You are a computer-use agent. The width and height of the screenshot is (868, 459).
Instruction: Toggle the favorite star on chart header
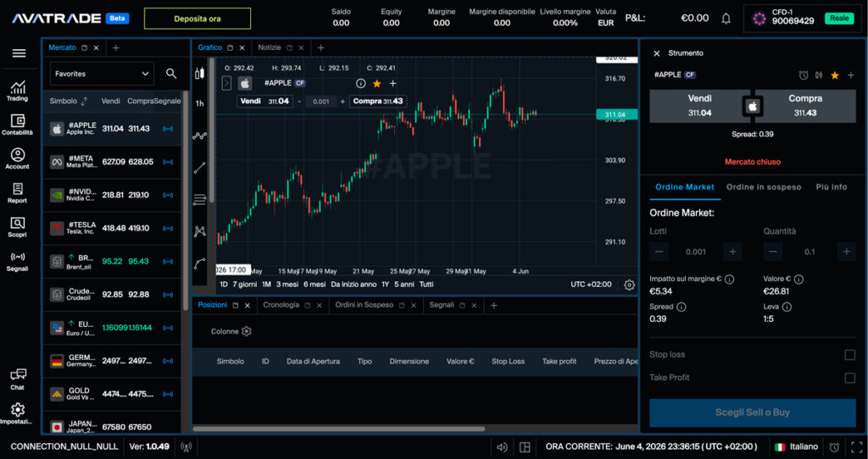[377, 84]
